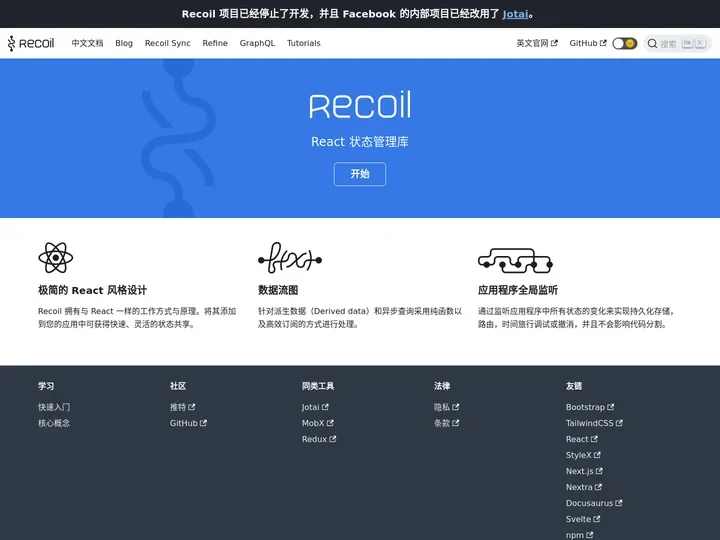The width and height of the screenshot is (720, 540).
Task: Click the React atom icon
Action: coord(56,258)
